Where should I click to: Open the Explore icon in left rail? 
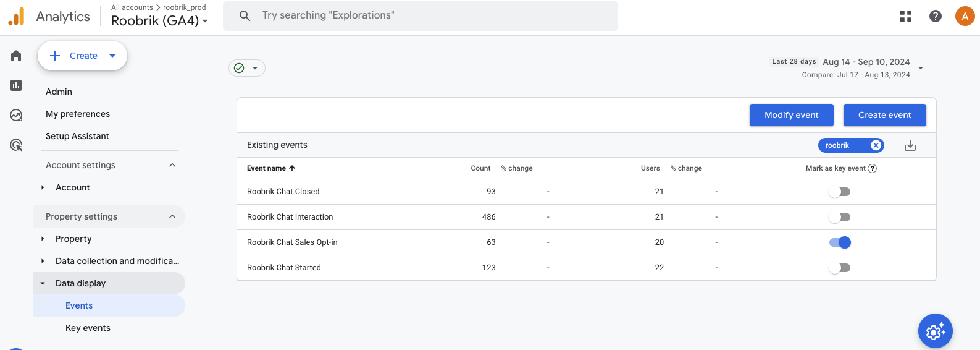point(16,115)
